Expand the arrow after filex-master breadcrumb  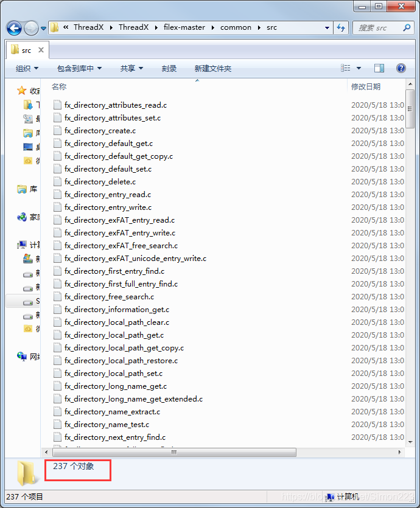(x=212, y=28)
